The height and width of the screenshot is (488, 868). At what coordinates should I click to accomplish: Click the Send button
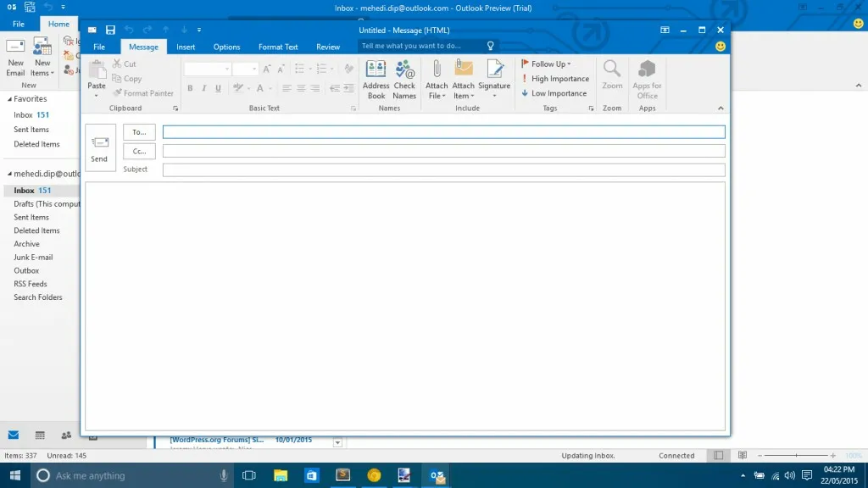point(100,147)
